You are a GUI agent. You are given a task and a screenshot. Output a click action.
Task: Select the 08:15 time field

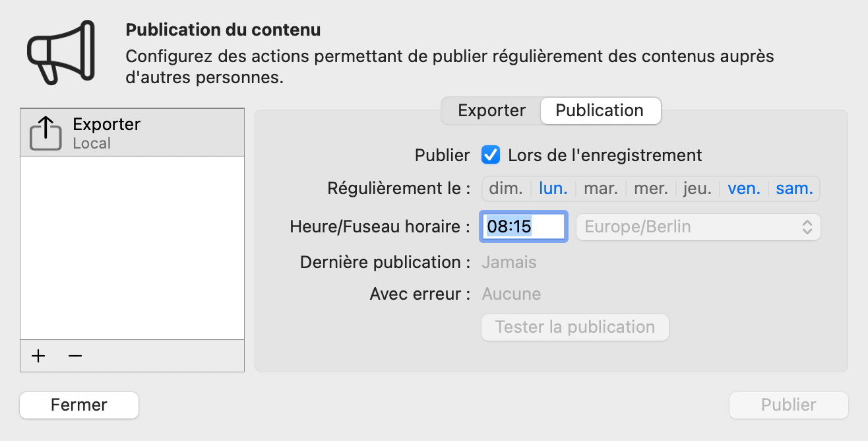point(523,226)
